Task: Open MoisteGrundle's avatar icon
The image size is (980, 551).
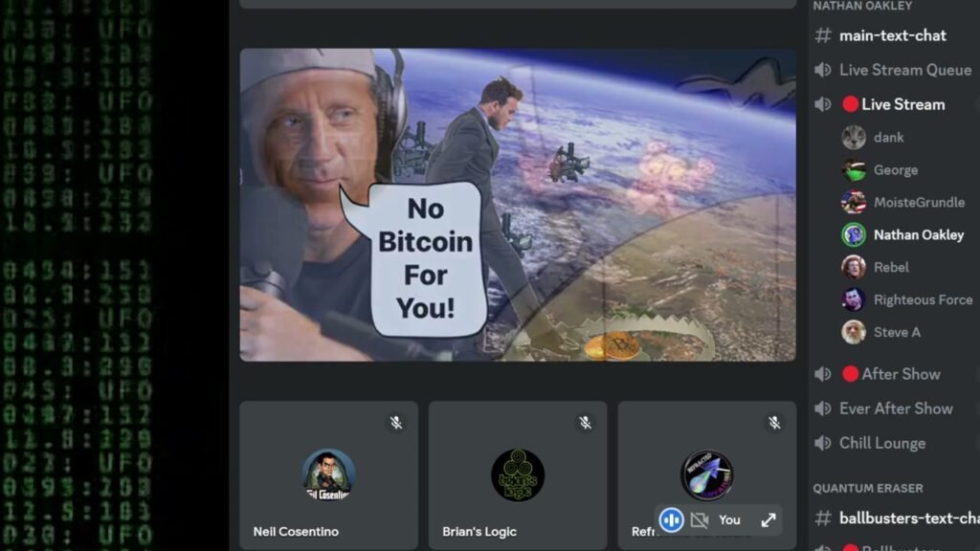Action: [x=853, y=203]
